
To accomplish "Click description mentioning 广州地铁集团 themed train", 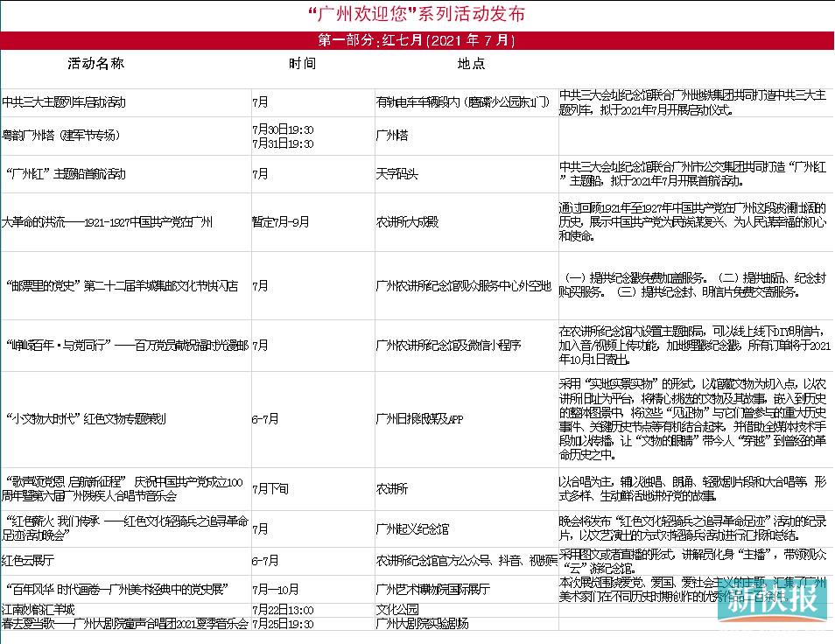I will pyautogui.click(x=693, y=102).
